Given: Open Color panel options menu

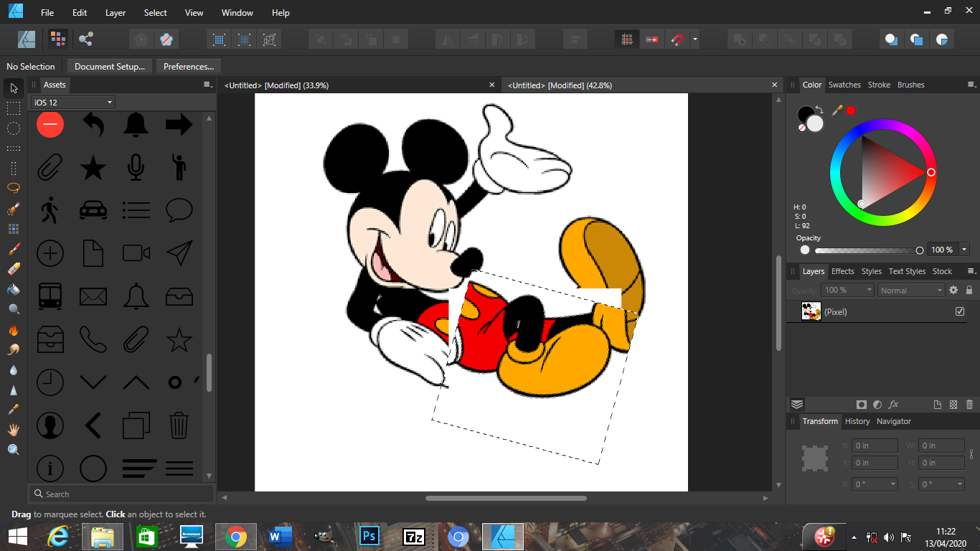Looking at the screenshot, I should click(971, 85).
